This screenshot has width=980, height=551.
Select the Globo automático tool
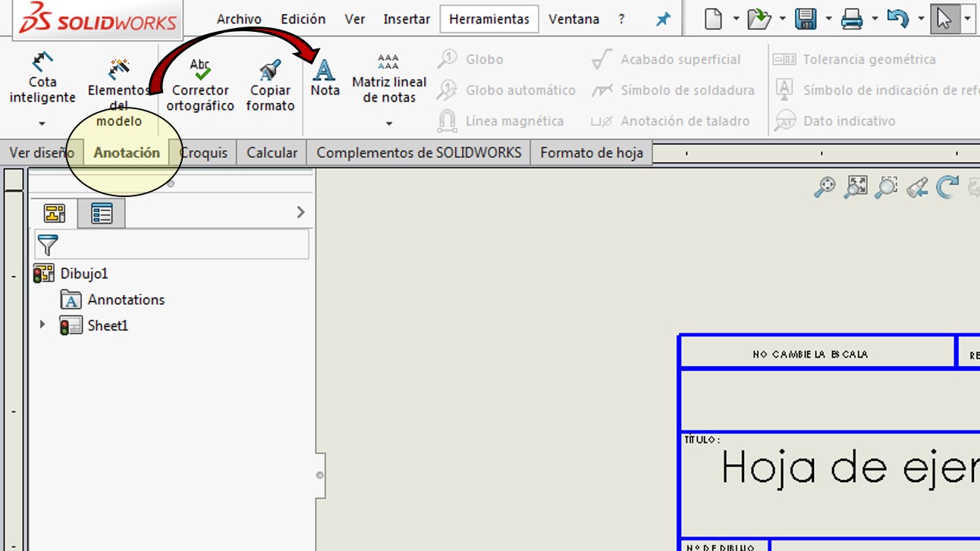506,90
